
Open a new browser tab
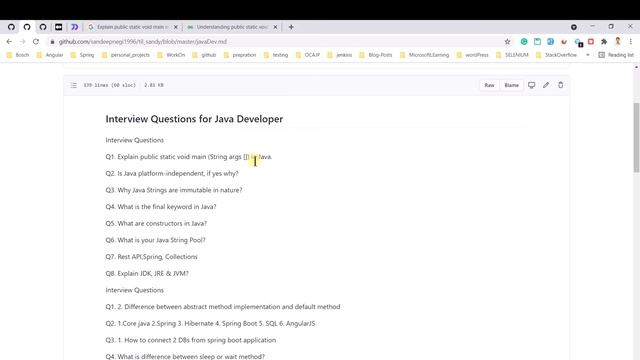pos(291,27)
